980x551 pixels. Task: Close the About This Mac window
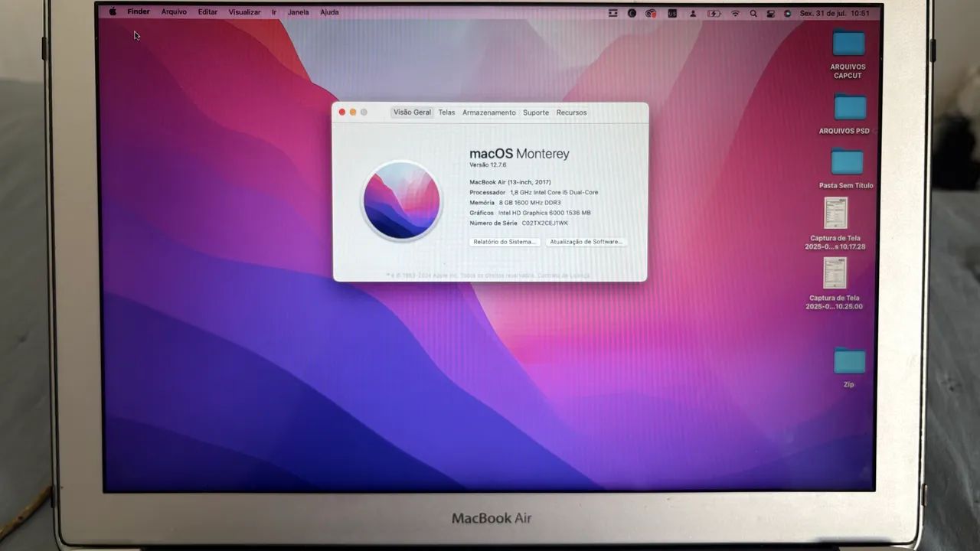[342, 112]
